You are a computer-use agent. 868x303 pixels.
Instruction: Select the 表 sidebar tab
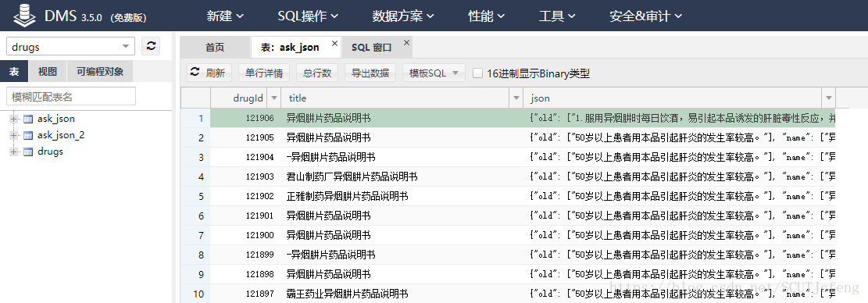pyautogui.click(x=14, y=71)
